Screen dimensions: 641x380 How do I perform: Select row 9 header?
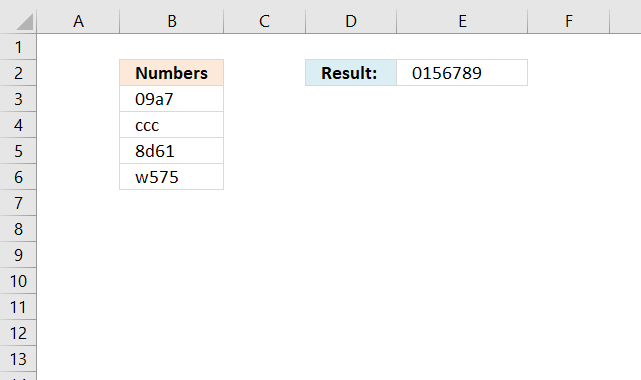pos(18,255)
